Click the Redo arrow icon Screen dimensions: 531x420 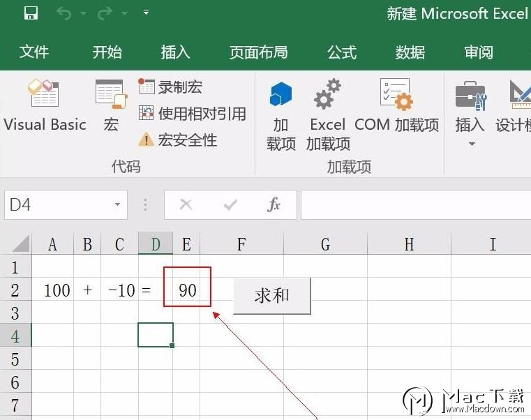105,13
